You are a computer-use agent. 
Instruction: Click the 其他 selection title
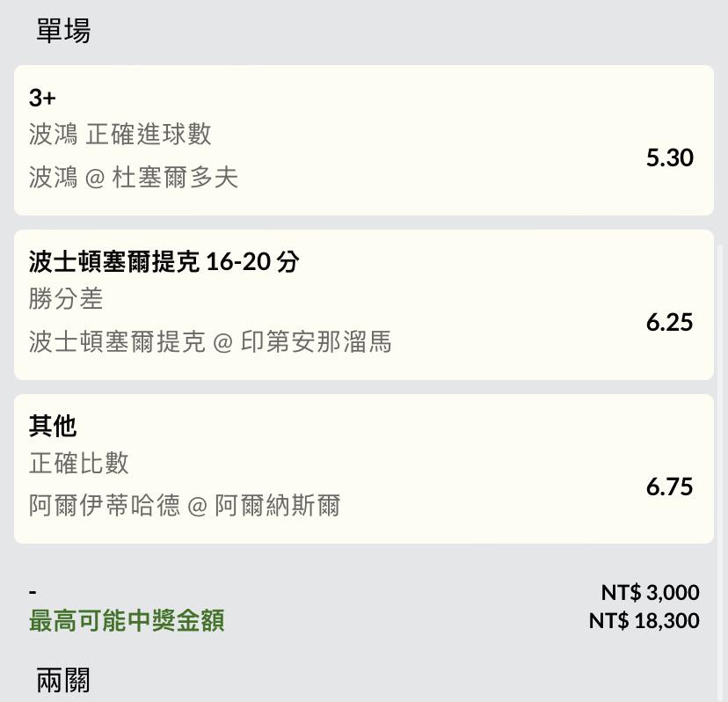[53, 426]
